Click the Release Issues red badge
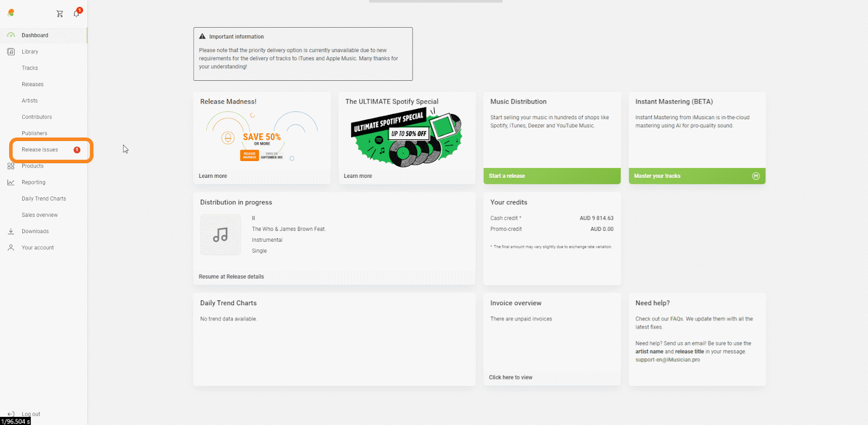The image size is (868, 425). click(77, 150)
